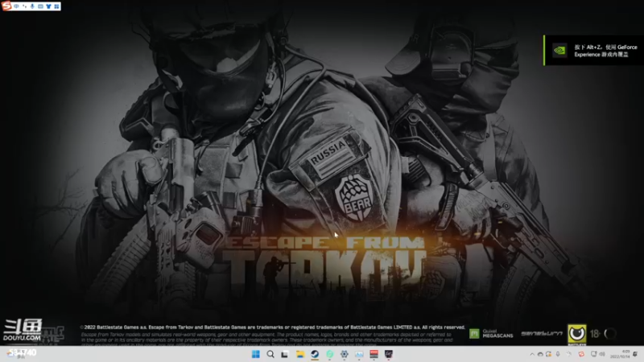
Task: Open the image viewer app on taskbar
Action: coord(359,354)
